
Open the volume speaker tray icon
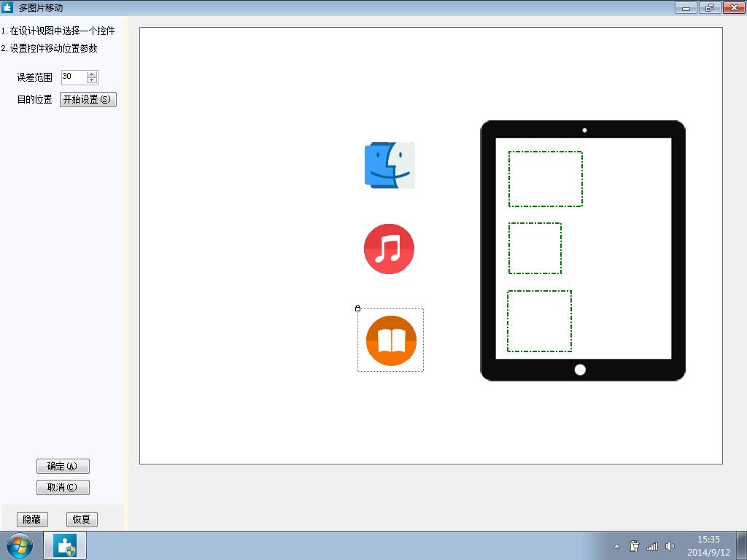[x=670, y=546]
